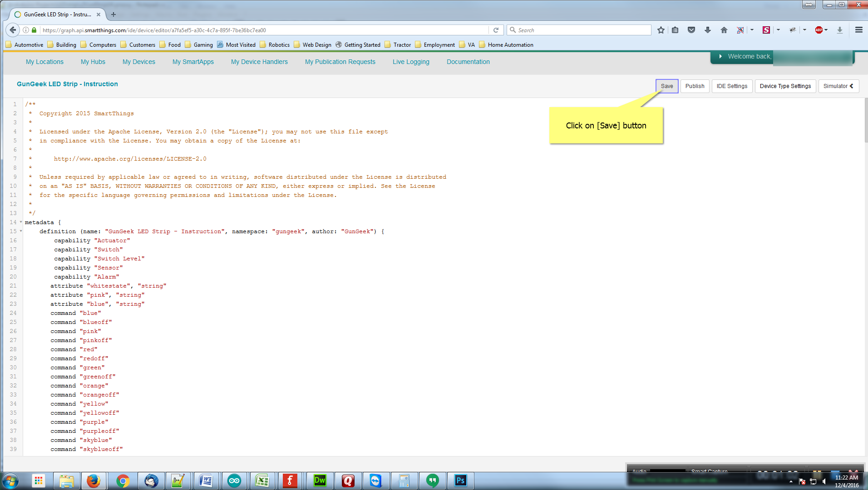Click the Publish button
The image size is (868, 490).
tap(695, 86)
